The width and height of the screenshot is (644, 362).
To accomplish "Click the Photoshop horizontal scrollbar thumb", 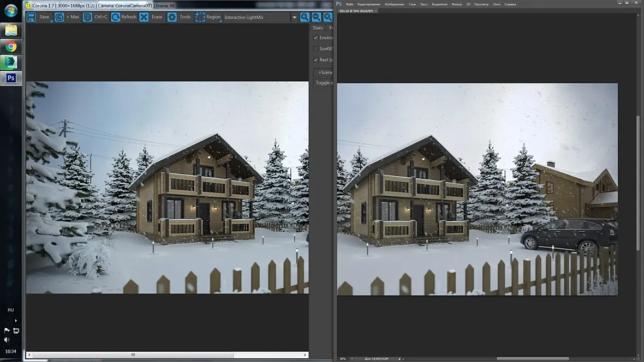I will [x=533, y=359].
